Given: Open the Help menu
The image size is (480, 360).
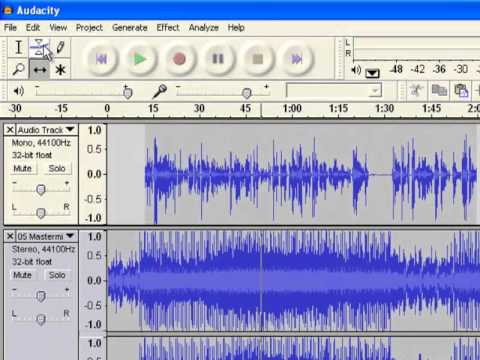Looking at the screenshot, I should coord(236,28).
